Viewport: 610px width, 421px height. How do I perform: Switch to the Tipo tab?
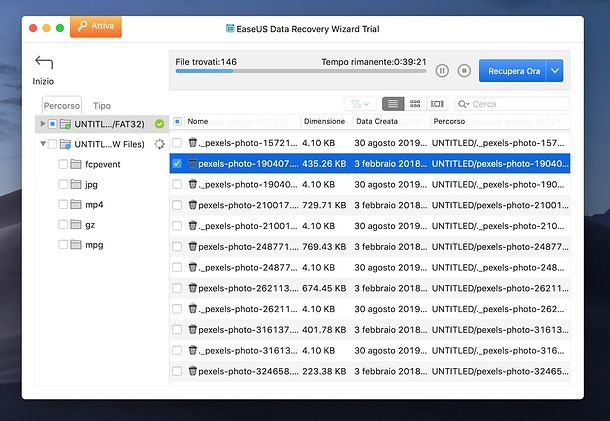102,105
